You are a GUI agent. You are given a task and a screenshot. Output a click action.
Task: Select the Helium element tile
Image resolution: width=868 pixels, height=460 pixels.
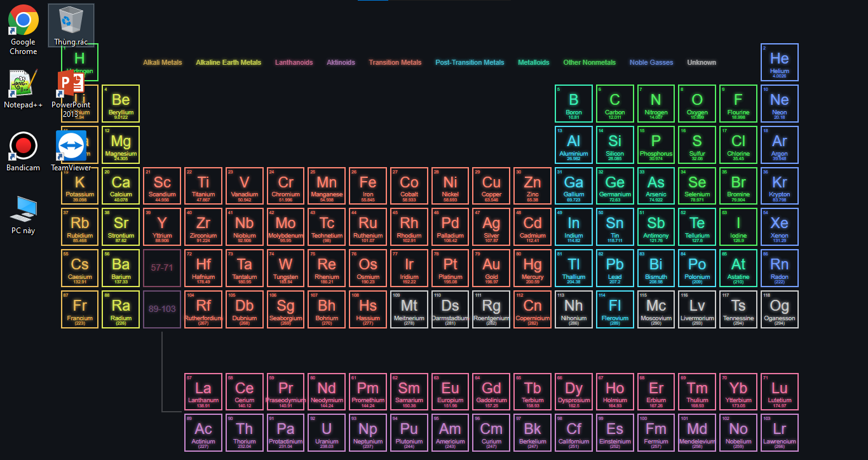click(780, 62)
